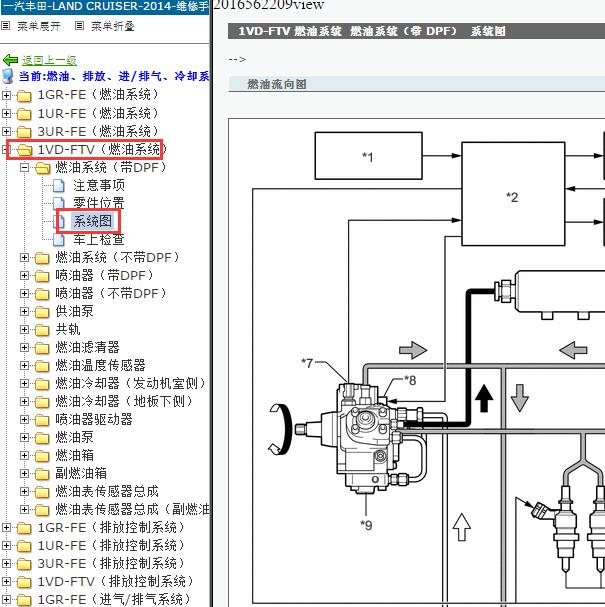605x607 pixels.
Task: Expand the 燃油系统（不带DPF） folder
Action: (x=24, y=257)
